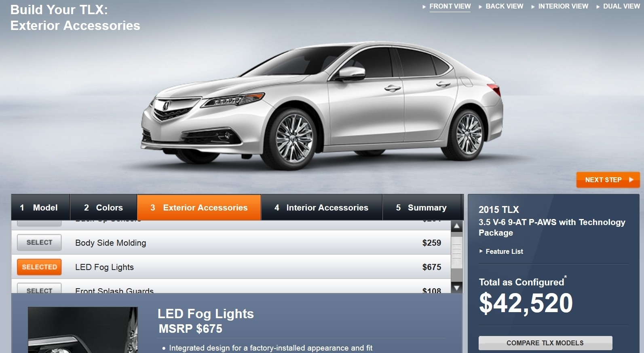Click the LED Fog Lights product thumbnail
This screenshot has height=353, width=644.
(83, 330)
